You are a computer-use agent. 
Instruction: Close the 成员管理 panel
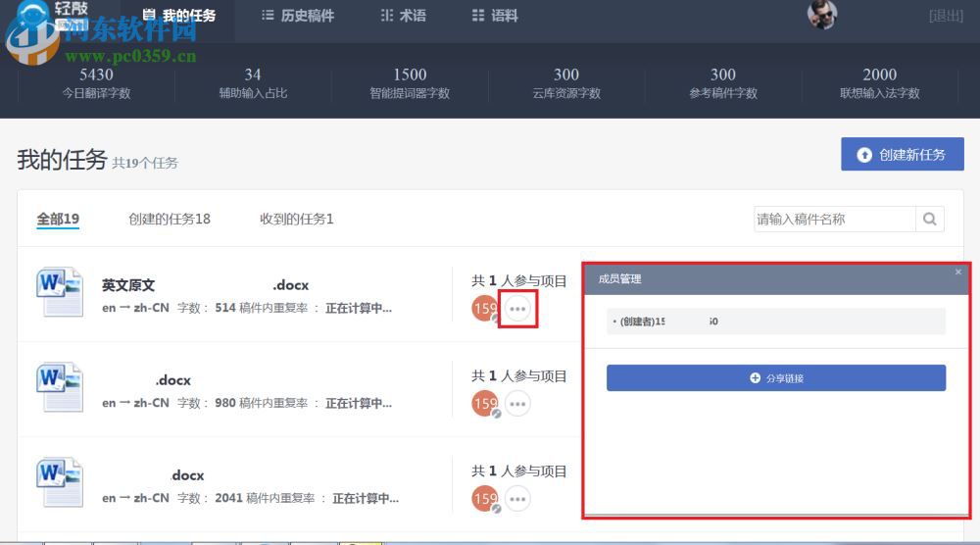point(958,272)
